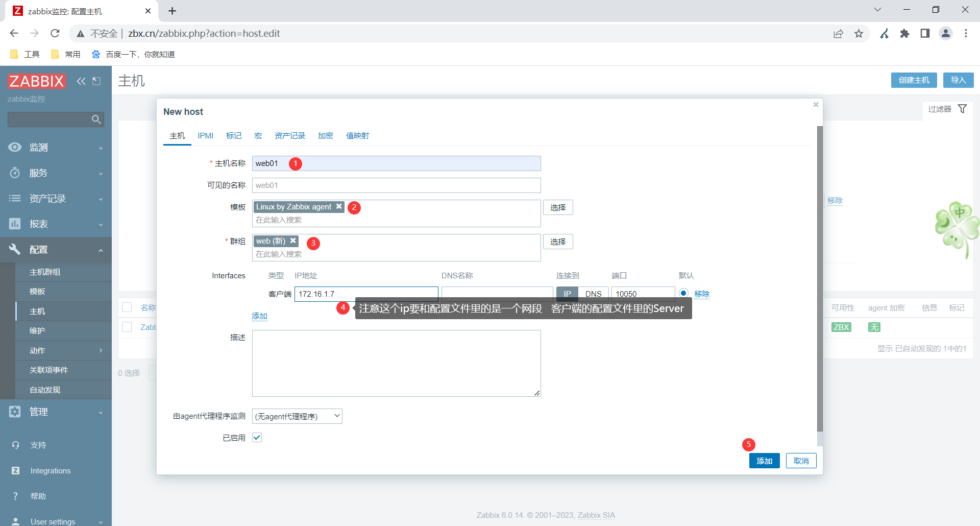
Task: Switch to the 标记 tags tab
Action: point(234,135)
